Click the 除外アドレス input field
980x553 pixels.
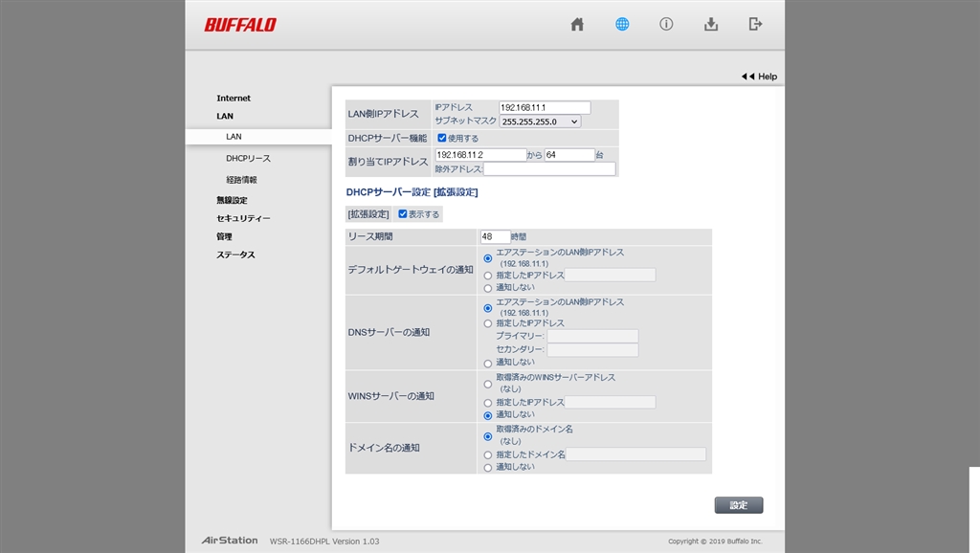click(549, 168)
